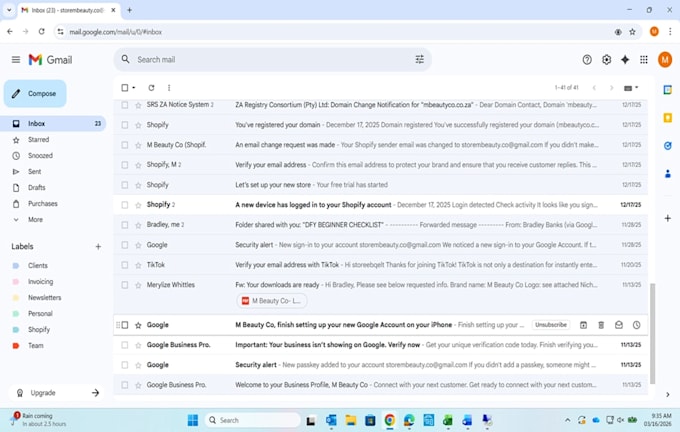This screenshot has height=432, width=680.
Task: Open Gmail settings gear
Action: (606, 59)
